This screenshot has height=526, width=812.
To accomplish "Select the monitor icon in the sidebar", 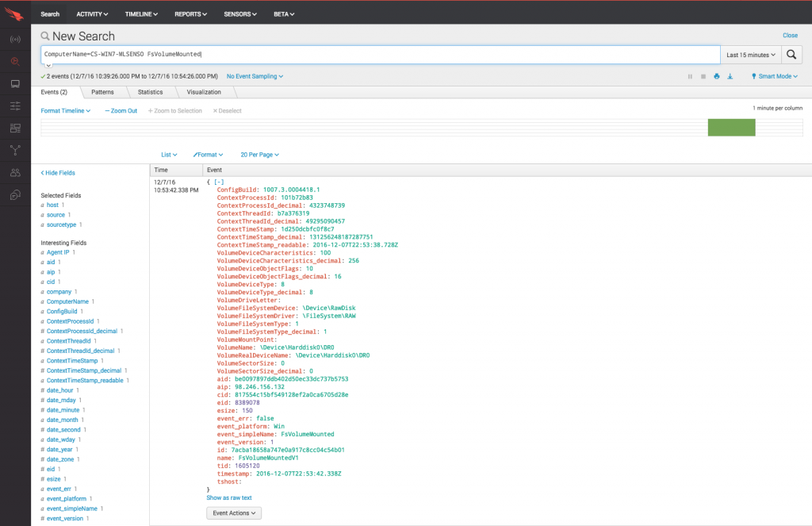I will point(15,83).
